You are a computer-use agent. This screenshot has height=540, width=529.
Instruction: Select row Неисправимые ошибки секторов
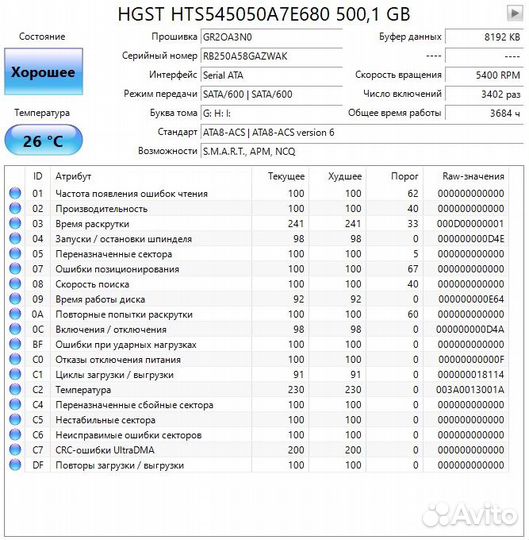(257, 435)
